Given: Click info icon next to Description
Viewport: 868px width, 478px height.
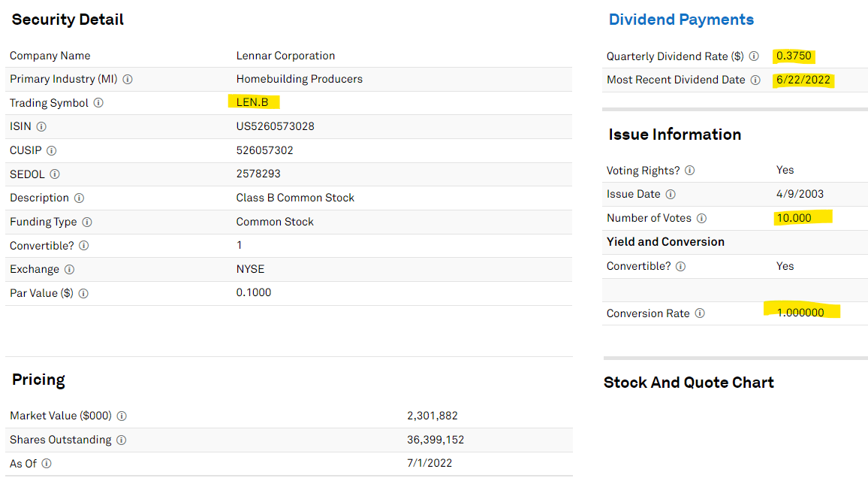Looking at the screenshot, I should click(x=79, y=198).
